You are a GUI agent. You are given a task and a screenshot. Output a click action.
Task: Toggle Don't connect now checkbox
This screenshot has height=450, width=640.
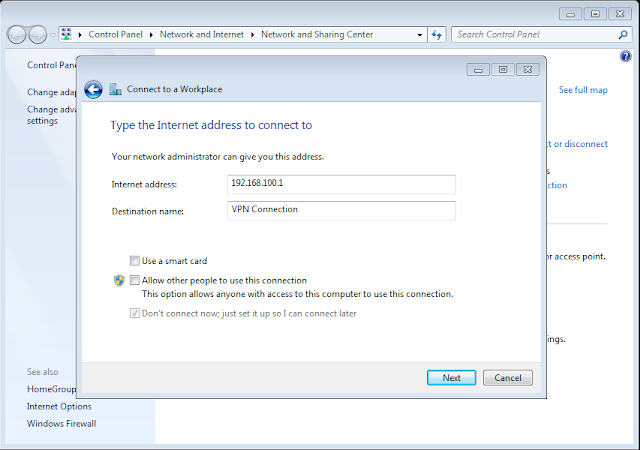pyautogui.click(x=134, y=313)
